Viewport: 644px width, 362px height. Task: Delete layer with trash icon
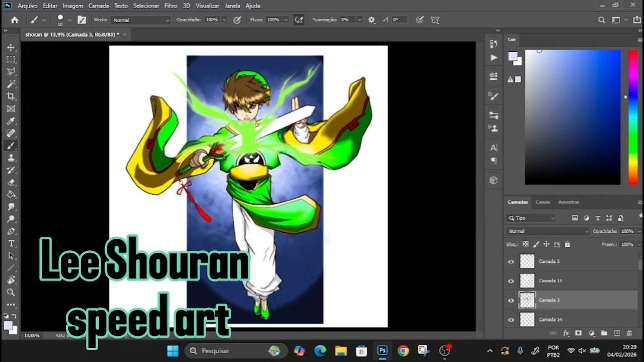629,333
